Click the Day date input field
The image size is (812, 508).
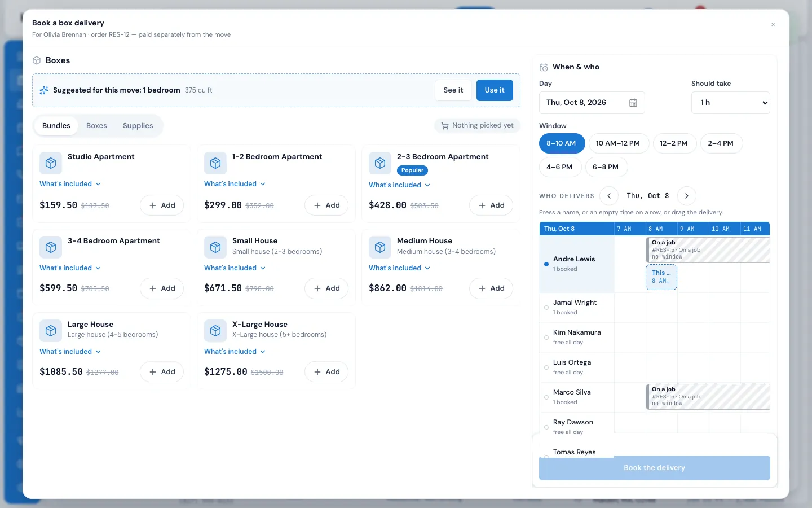592,103
